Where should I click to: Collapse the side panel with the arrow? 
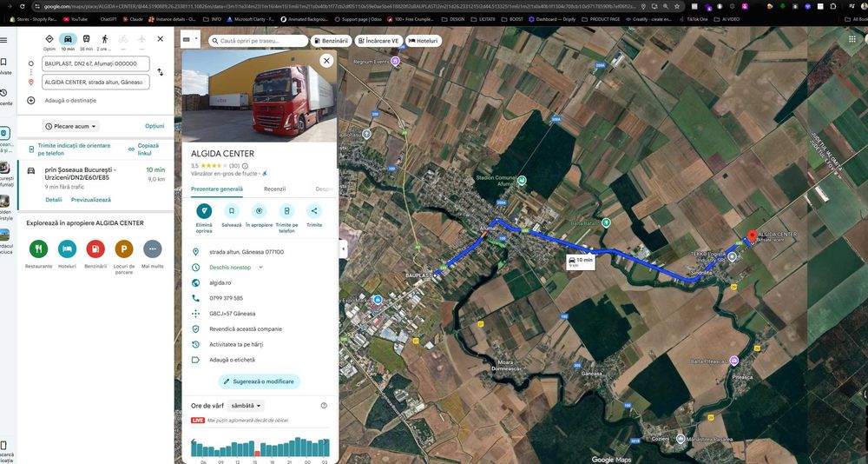point(343,249)
